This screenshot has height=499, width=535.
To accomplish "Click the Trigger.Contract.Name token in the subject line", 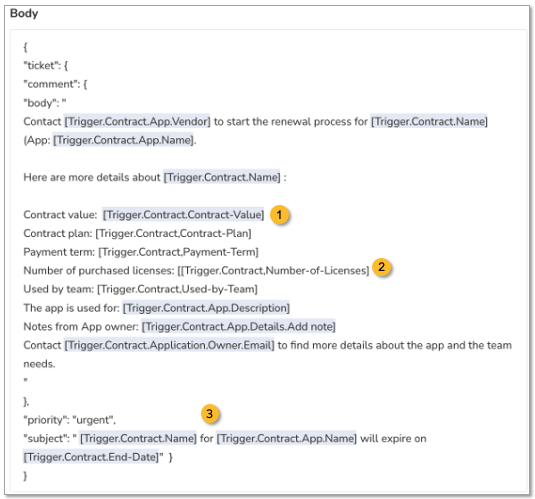I will [139, 438].
